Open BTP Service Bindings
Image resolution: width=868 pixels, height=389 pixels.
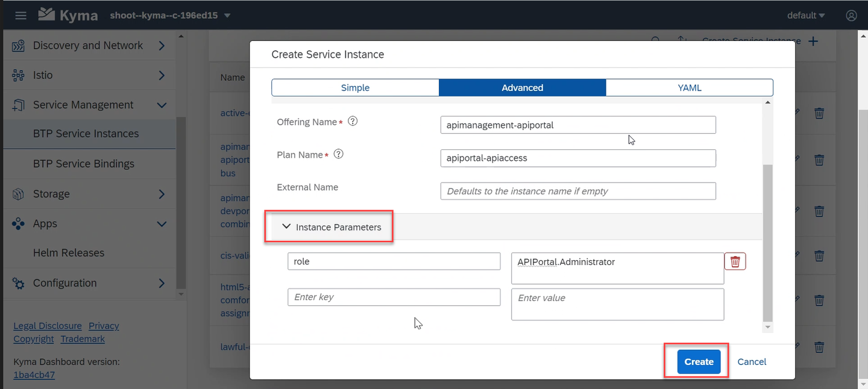89,164
